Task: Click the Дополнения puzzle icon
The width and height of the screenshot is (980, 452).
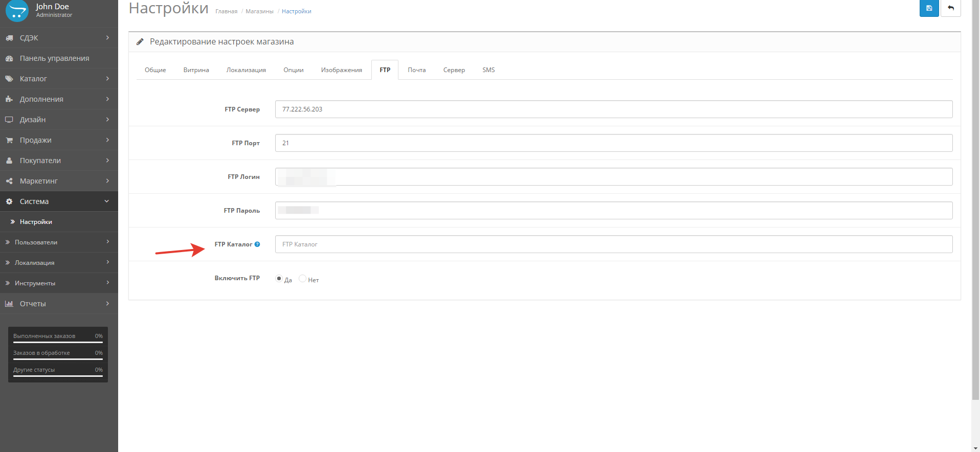Action: click(x=9, y=99)
